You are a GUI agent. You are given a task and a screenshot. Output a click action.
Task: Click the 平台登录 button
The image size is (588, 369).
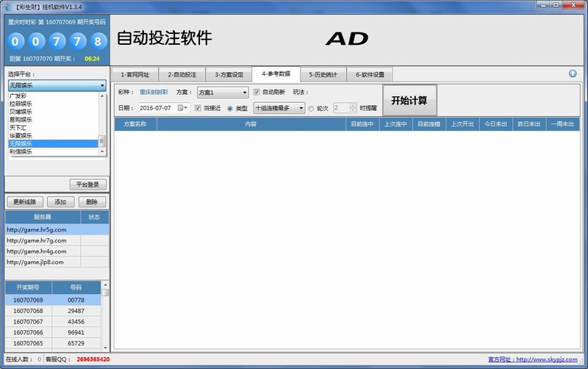coord(88,184)
